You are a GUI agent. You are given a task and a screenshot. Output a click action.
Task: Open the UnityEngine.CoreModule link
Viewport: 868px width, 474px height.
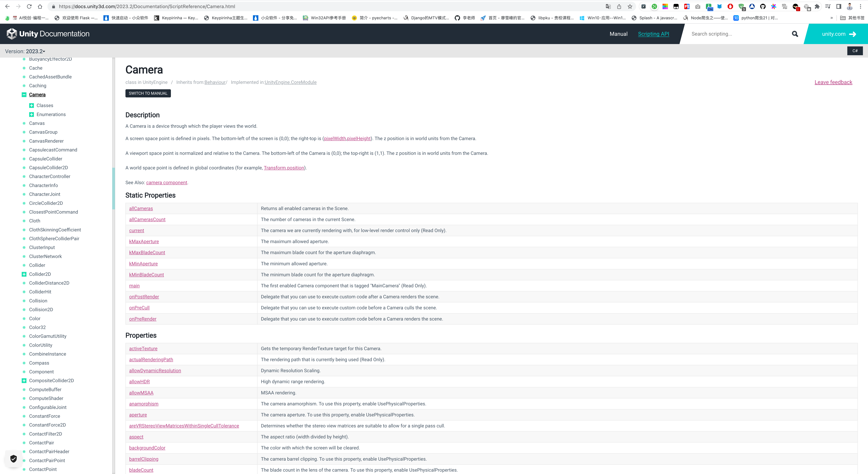[x=290, y=82]
